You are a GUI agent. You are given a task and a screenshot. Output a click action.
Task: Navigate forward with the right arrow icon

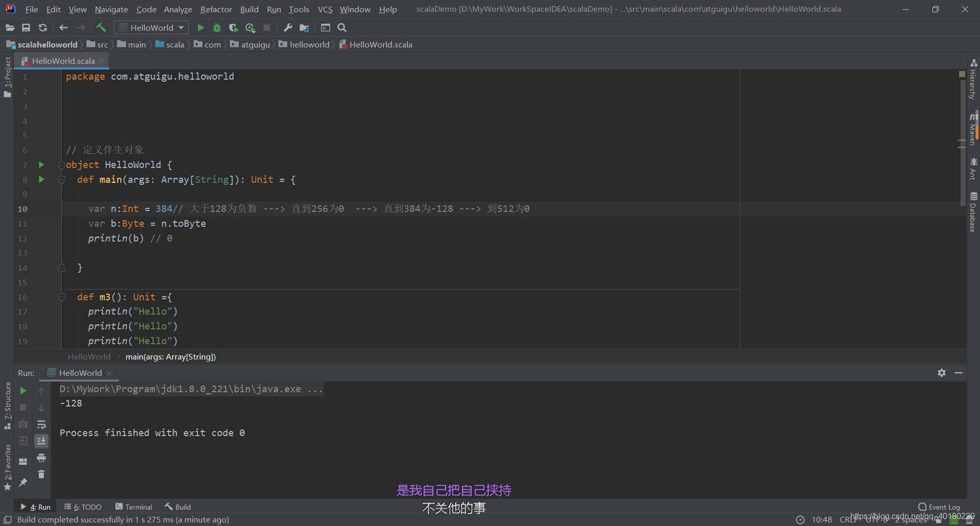(81, 28)
